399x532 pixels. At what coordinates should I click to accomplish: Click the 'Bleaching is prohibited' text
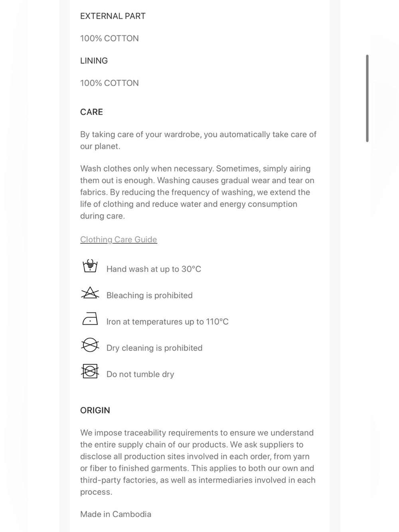(150, 295)
